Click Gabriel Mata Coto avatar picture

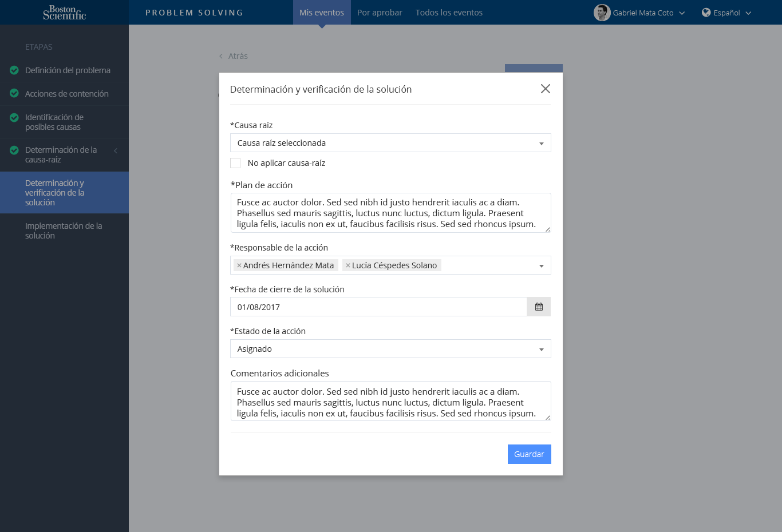tap(602, 13)
